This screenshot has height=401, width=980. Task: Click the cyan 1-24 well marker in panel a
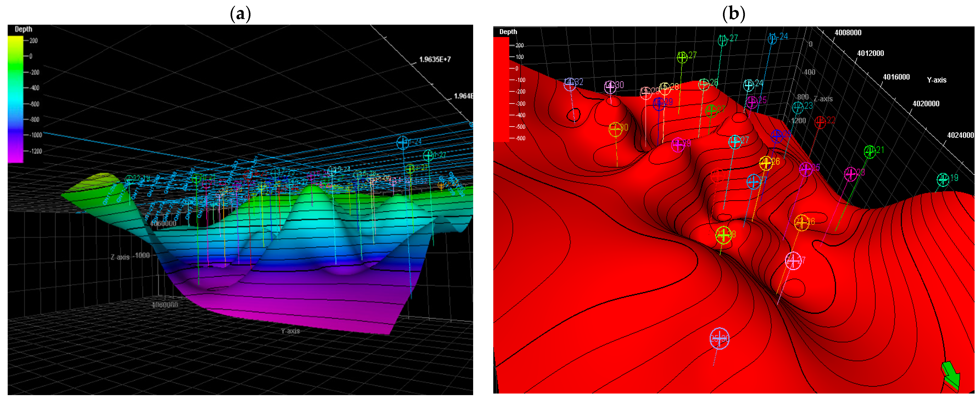[403, 143]
